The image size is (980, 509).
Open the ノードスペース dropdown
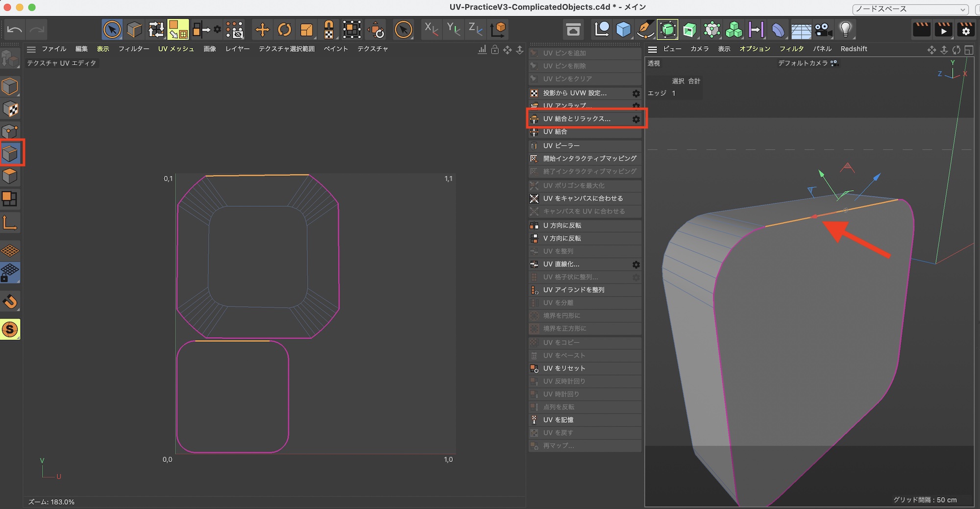[x=910, y=9]
